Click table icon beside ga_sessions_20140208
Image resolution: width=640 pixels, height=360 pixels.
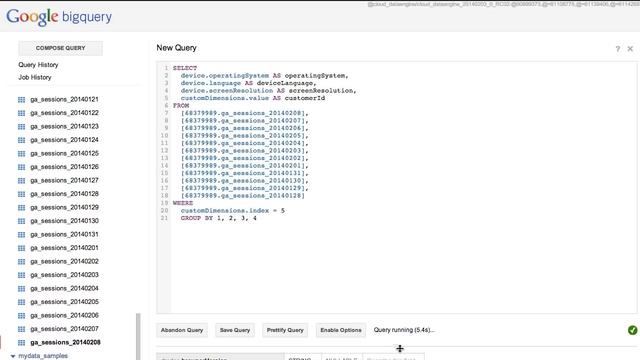coord(22,342)
